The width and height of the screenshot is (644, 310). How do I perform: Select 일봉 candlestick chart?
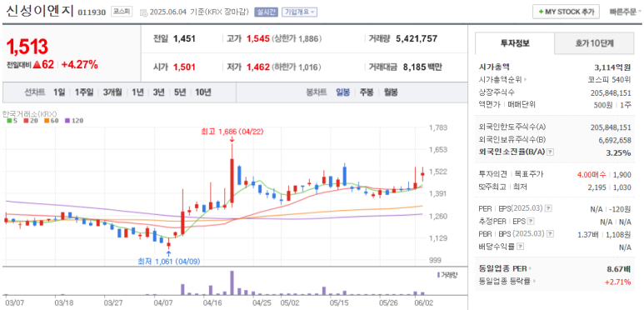coord(343,92)
